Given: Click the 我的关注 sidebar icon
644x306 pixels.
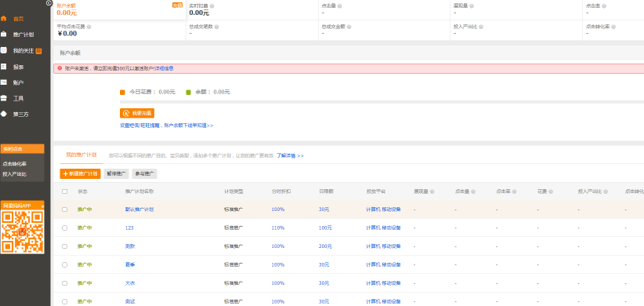Looking at the screenshot, I should coord(3,50).
